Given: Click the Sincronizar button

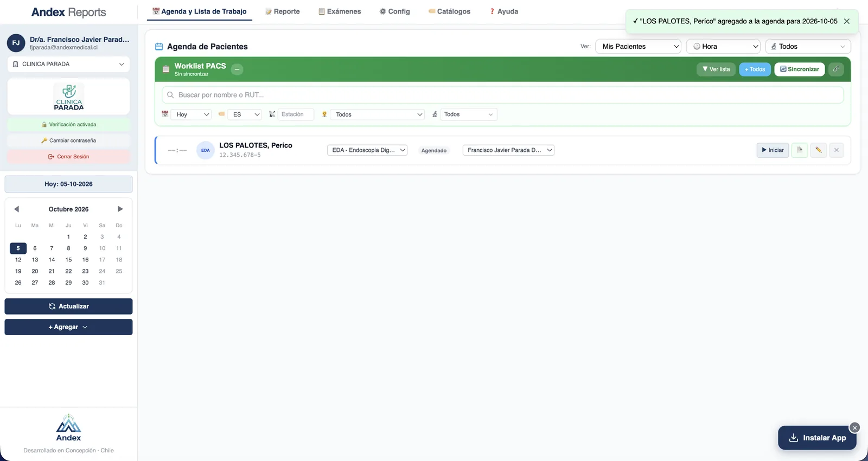Looking at the screenshot, I should (800, 69).
